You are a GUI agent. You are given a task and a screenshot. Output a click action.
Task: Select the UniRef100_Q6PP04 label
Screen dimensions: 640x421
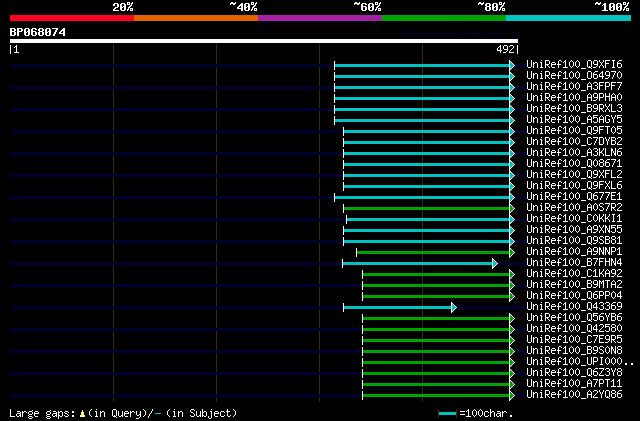click(574, 296)
